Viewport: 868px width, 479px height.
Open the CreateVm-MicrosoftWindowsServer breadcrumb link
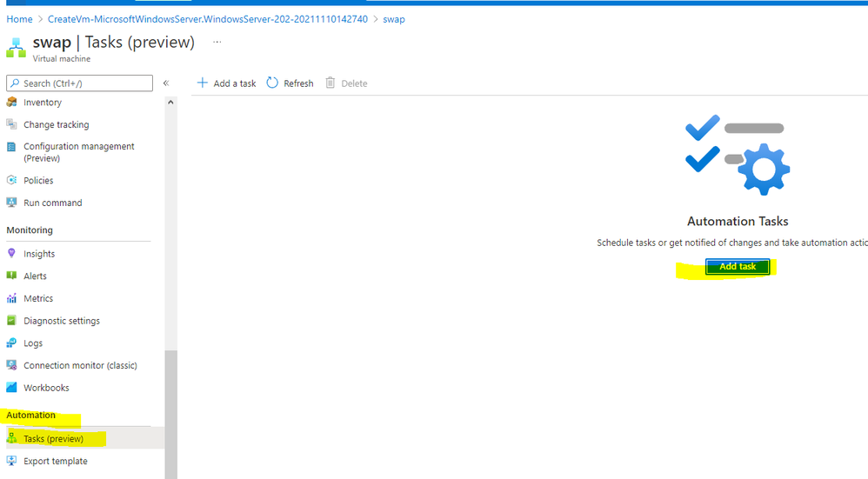coord(208,19)
